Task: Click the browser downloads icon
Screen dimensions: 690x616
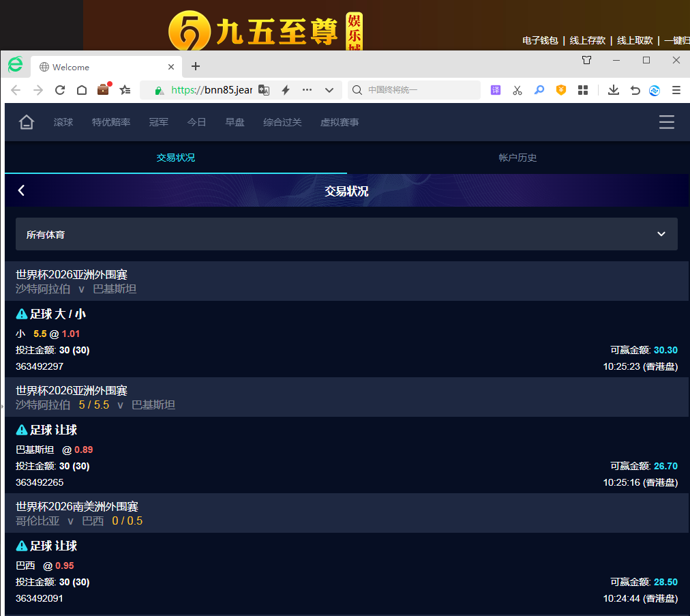Action: [x=613, y=90]
